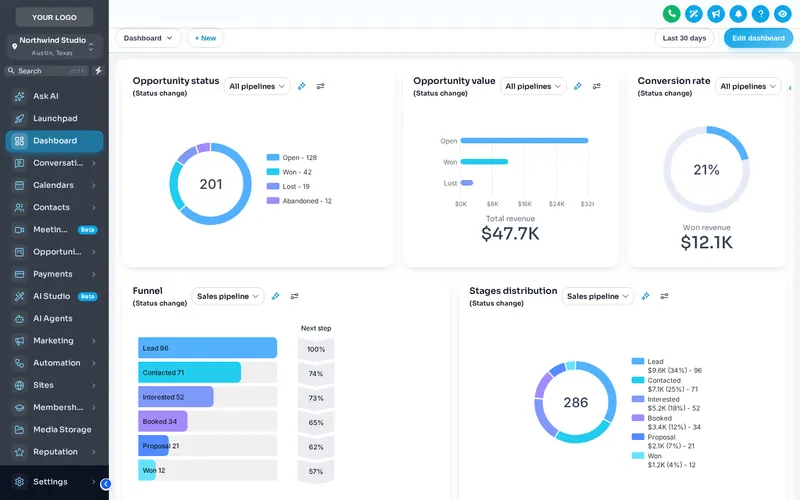
Task: Click the Marketing megaphone sidebar icon
Action: click(x=19, y=341)
